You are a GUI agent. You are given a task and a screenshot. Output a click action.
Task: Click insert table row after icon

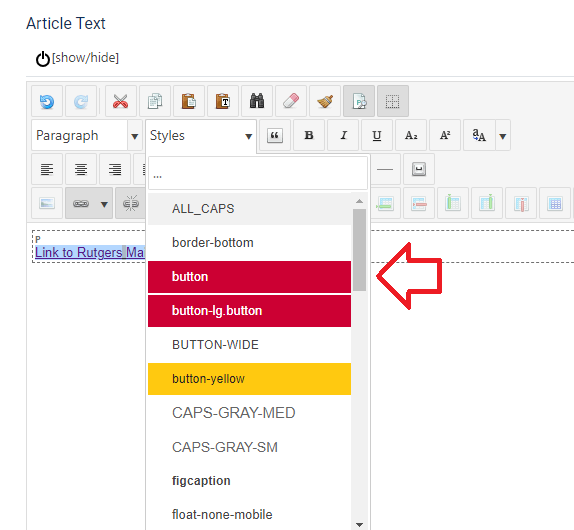(x=385, y=203)
